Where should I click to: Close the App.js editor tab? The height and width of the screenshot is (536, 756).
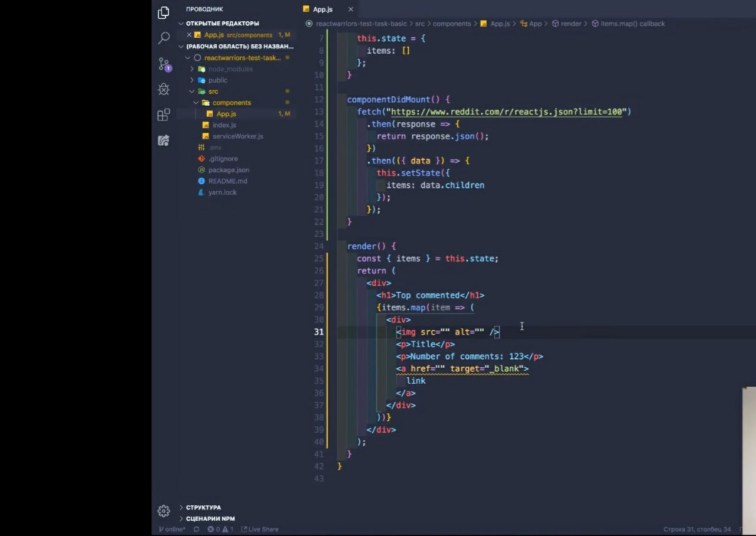(x=351, y=9)
